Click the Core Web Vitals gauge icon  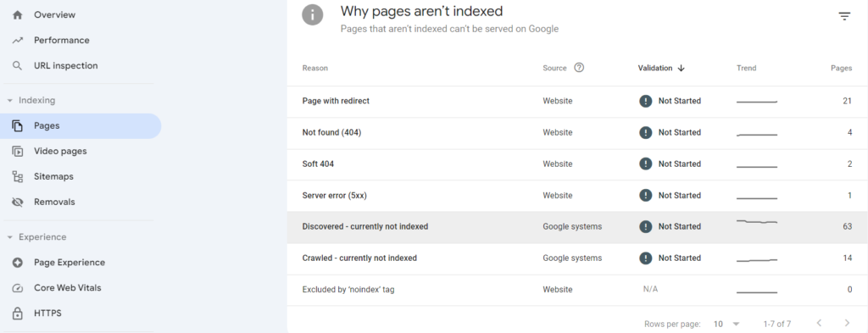coord(17,288)
